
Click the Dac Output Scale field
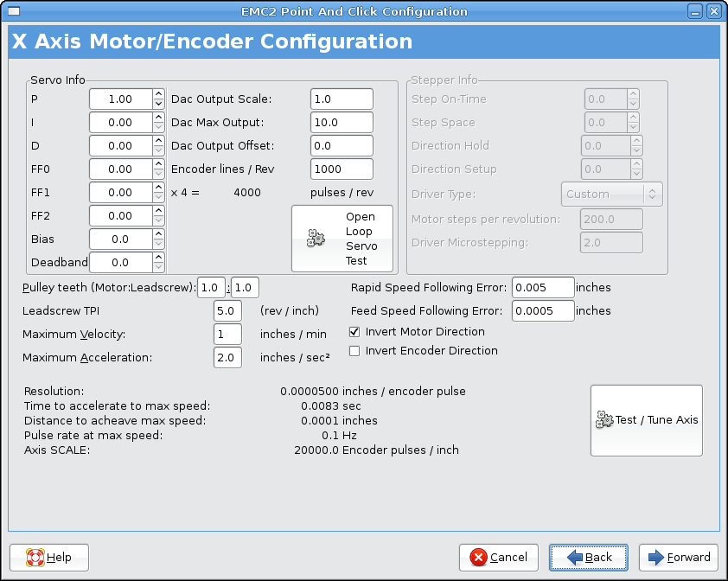coord(342,99)
